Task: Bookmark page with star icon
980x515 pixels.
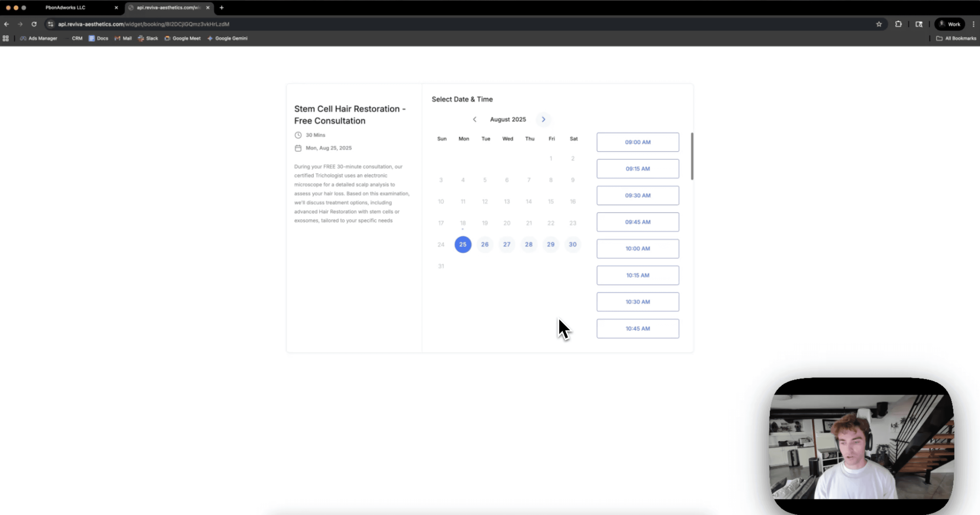Action: coord(879,24)
